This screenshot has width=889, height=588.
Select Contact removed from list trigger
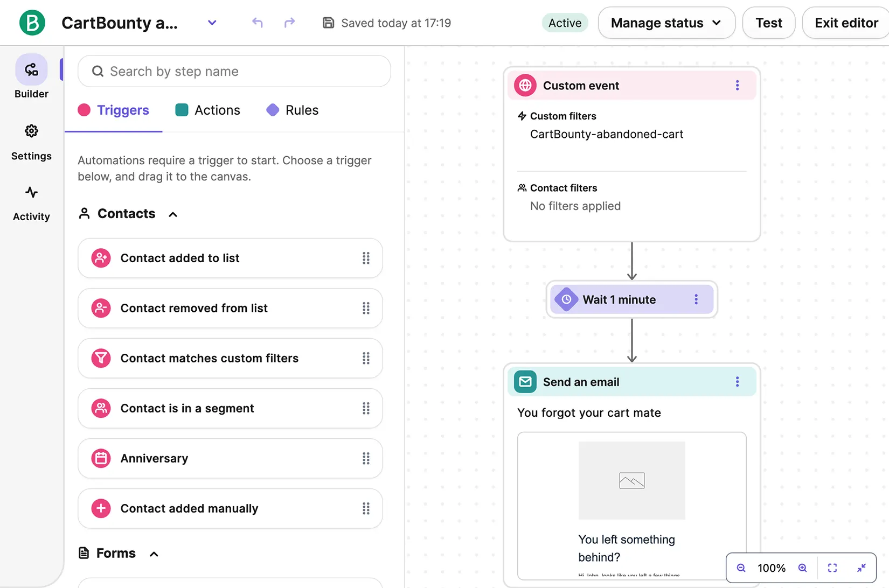point(230,308)
